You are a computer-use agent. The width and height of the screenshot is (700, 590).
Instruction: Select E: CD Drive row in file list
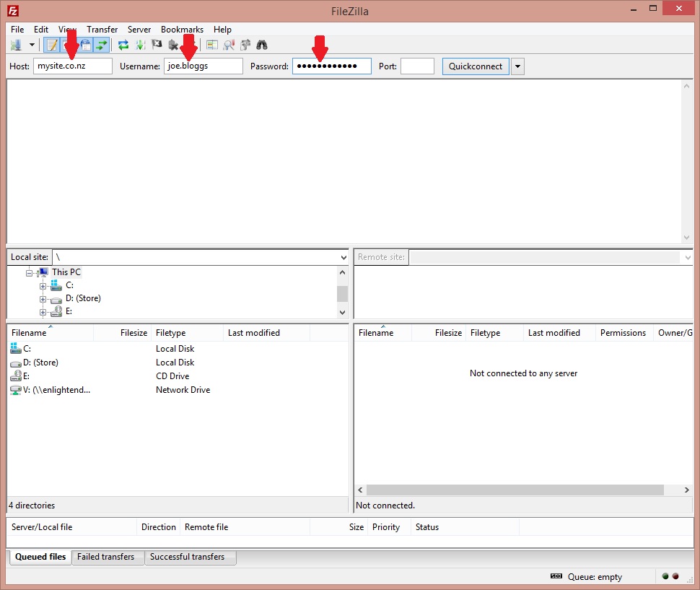coord(178,376)
